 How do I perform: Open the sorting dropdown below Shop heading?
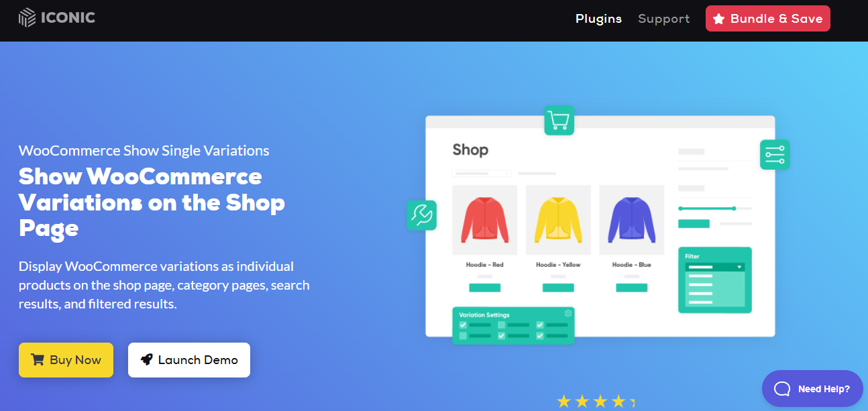482,174
